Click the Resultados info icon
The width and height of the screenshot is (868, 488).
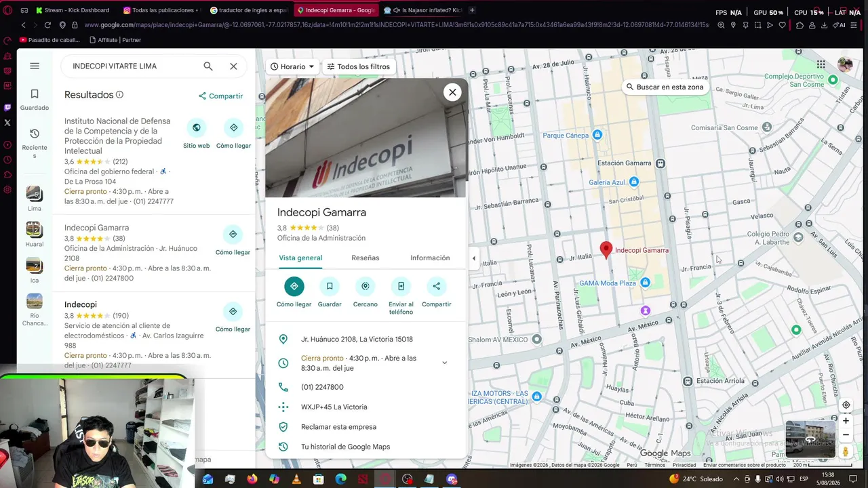coord(119,95)
